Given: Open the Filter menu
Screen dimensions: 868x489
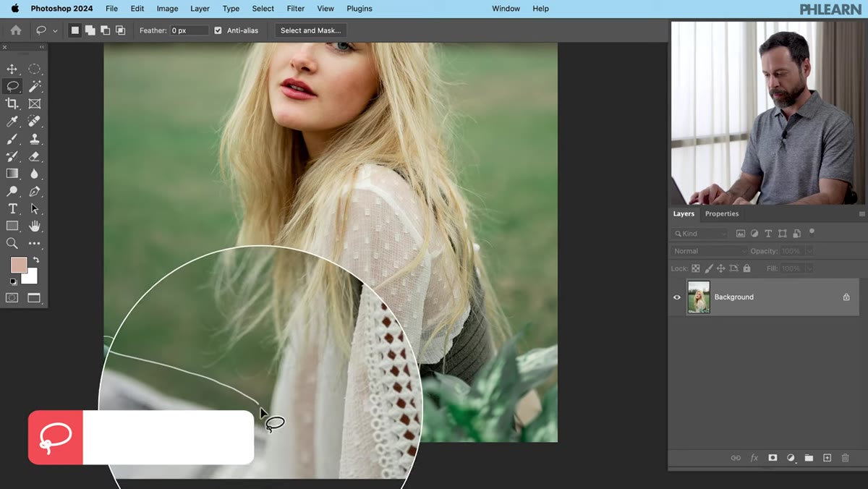Looking at the screenshot, I should (296, 9).
